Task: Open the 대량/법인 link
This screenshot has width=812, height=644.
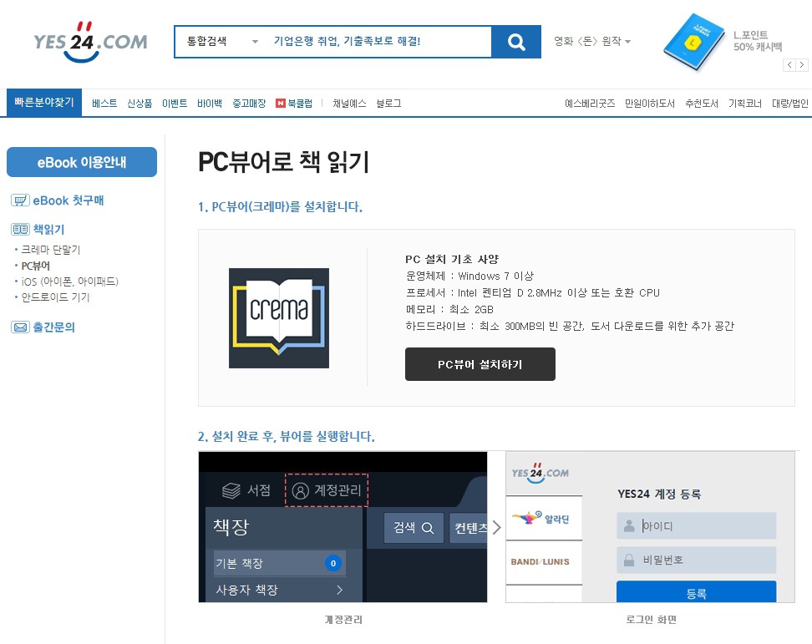Action: [x=789, y=104]
